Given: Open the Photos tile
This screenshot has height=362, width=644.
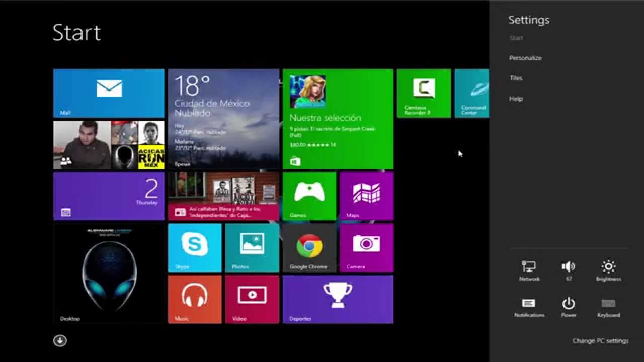Looking at the screenshot, I should pyautogui.click(x=252, y=248).
